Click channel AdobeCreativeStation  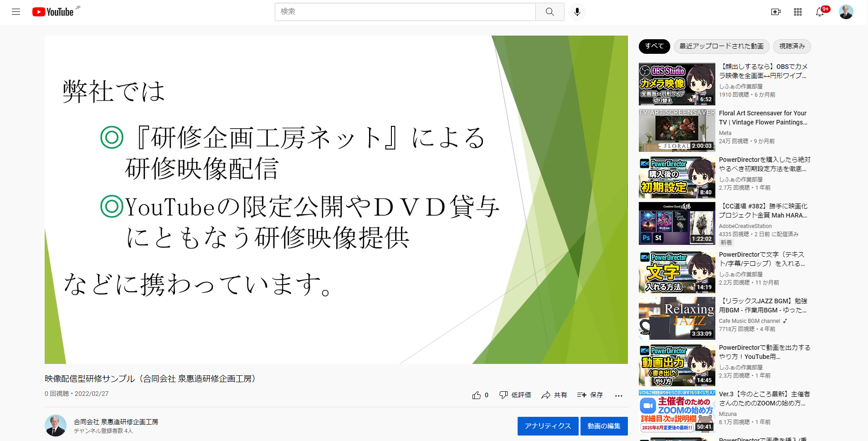745,226
